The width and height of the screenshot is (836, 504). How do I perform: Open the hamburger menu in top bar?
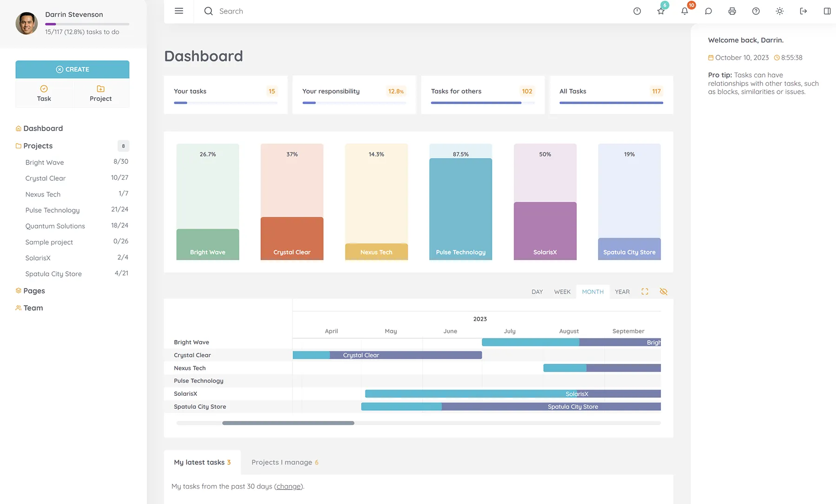(179, 11)
